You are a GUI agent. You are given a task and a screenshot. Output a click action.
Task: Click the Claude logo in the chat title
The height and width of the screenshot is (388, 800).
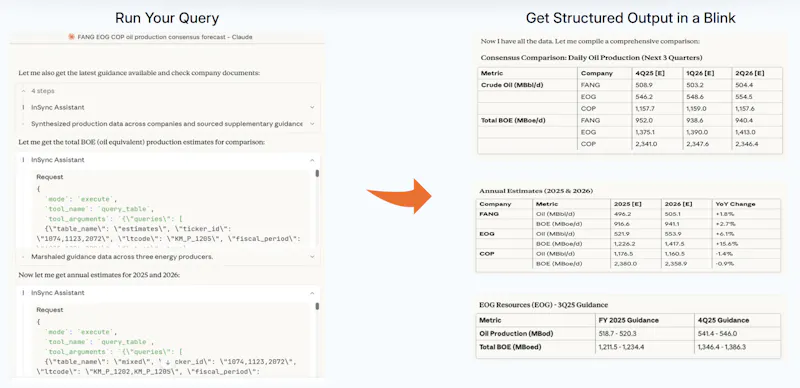[71, 37]
